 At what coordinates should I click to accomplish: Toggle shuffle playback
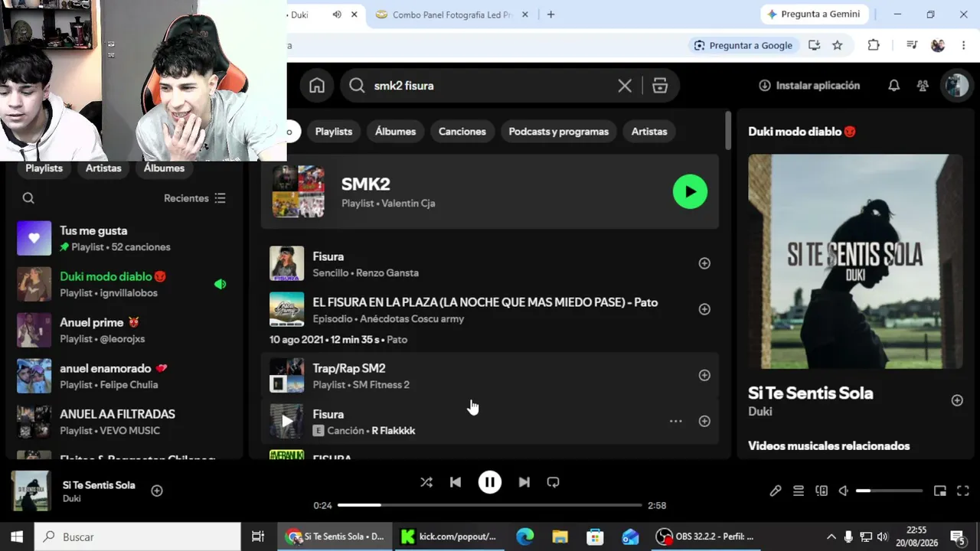point(426,482)
